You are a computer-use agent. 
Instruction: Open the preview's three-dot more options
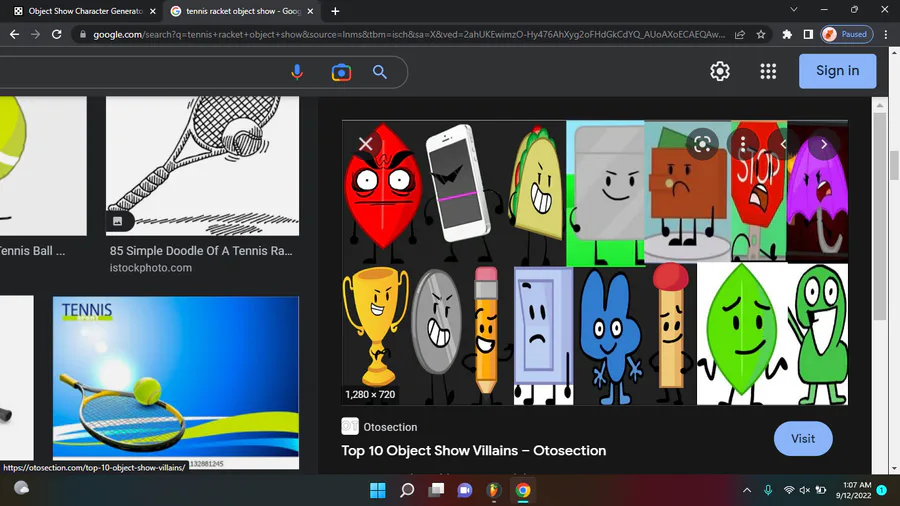(x=743, y=144)
